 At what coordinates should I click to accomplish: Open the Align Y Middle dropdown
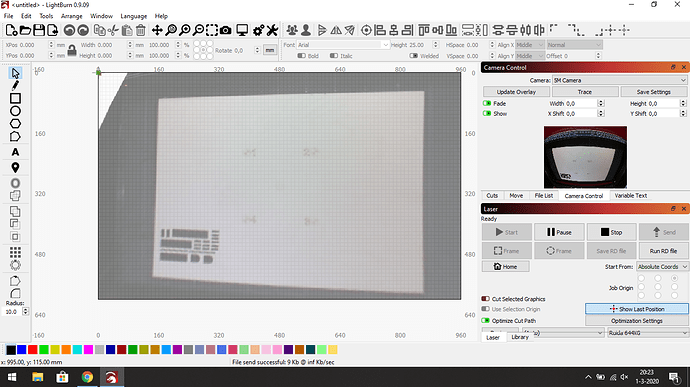pos(530,56)
